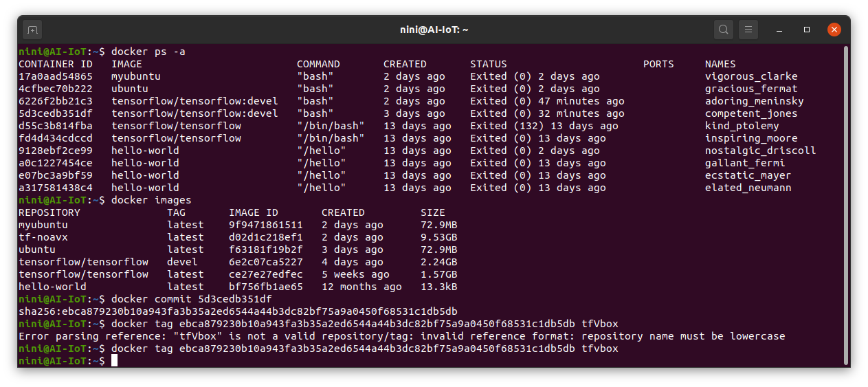Click 'Exited (0) 47 minutes ago' status
The height and width of the screenshot is (387, 868).
click(547, 101)
